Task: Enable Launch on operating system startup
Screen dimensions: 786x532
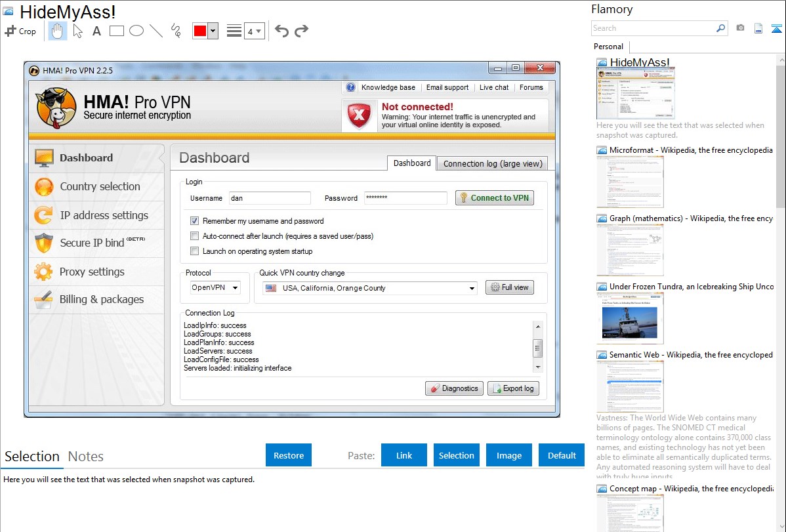Action: point(194,251)
